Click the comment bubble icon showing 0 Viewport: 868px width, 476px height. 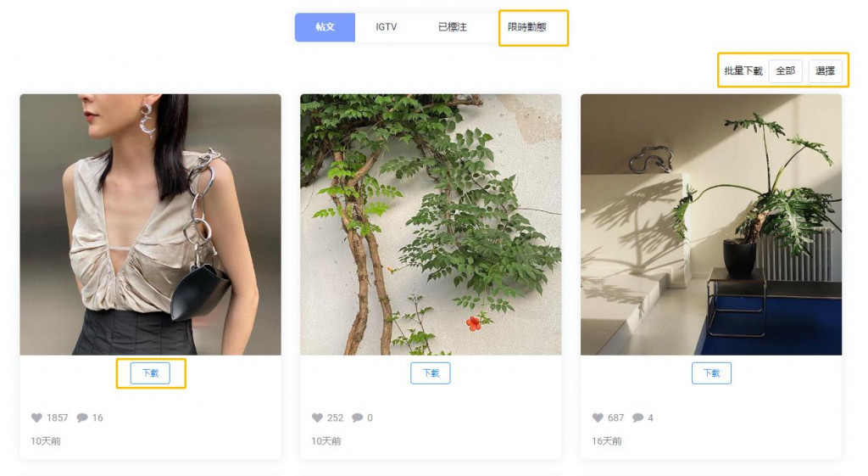[x=358, y=417]
